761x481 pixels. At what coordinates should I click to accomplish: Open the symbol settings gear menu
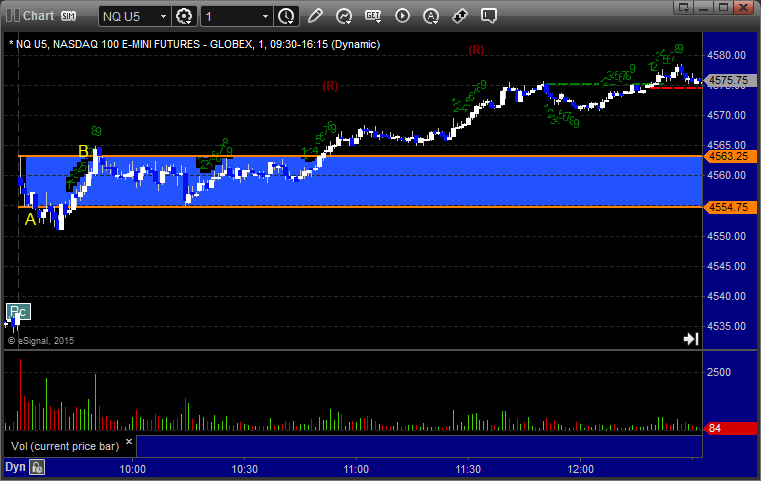[x=184, y=16]
